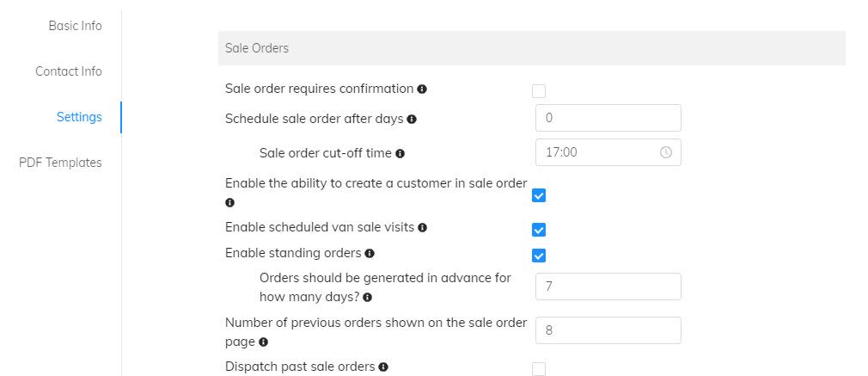Click info icon next to Enable scheduled van sale visits
This screenshot has width=868, height=376.
click(422, 228)
